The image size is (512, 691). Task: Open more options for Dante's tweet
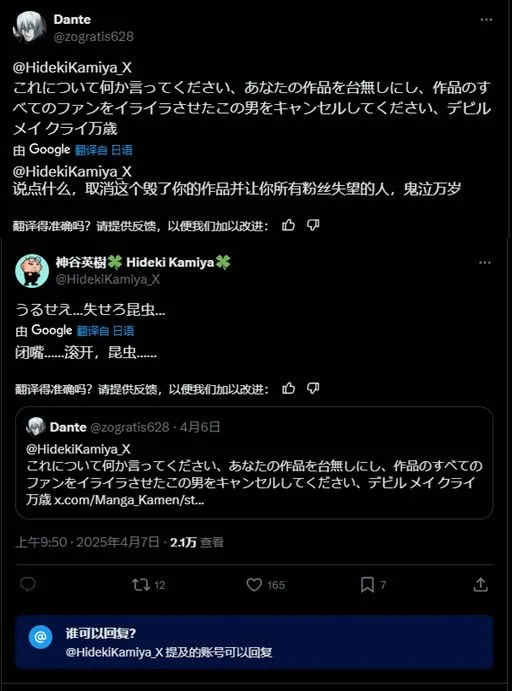click(486, 20)
